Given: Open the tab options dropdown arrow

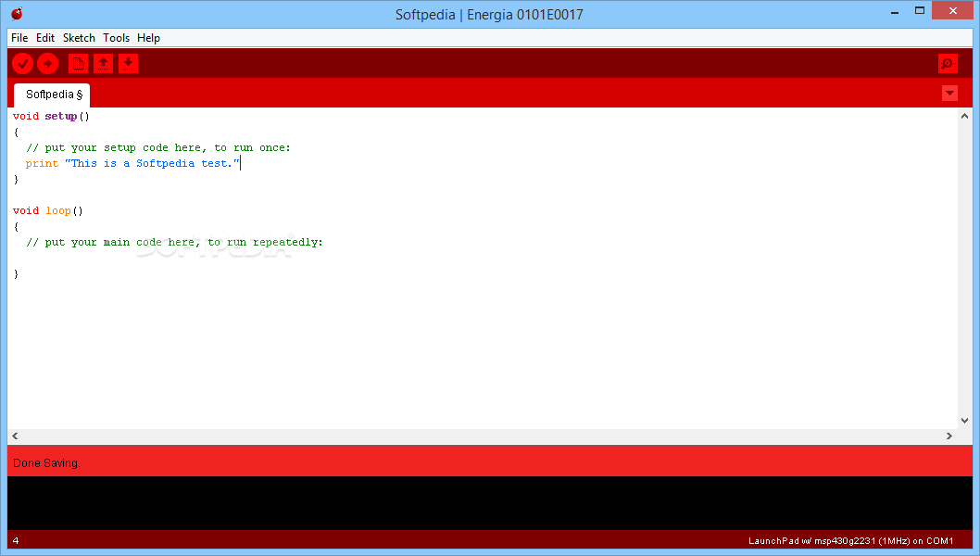Looking at the screenshot, I should coord(950,94).
